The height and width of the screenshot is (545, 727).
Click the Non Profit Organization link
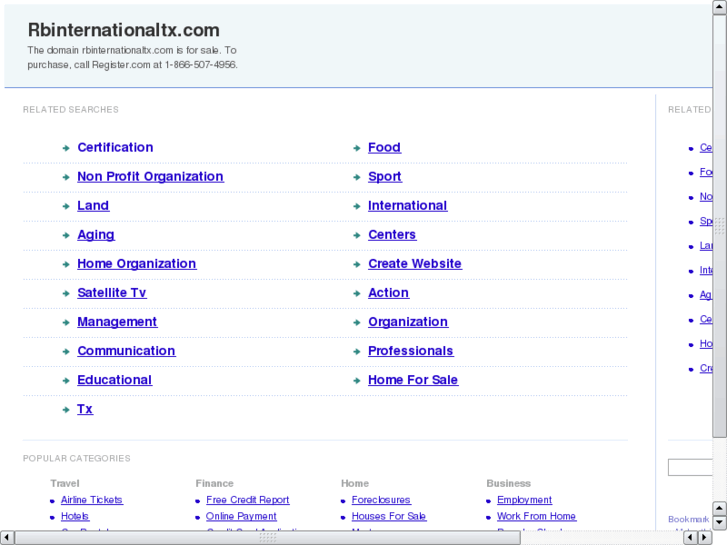150,177
